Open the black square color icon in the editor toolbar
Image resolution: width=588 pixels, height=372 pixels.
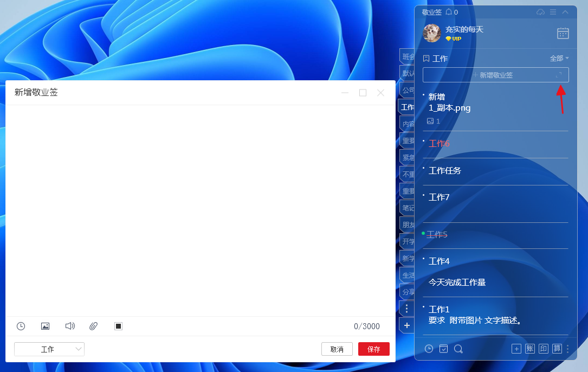pyautogui.click(x=119, y=326)
